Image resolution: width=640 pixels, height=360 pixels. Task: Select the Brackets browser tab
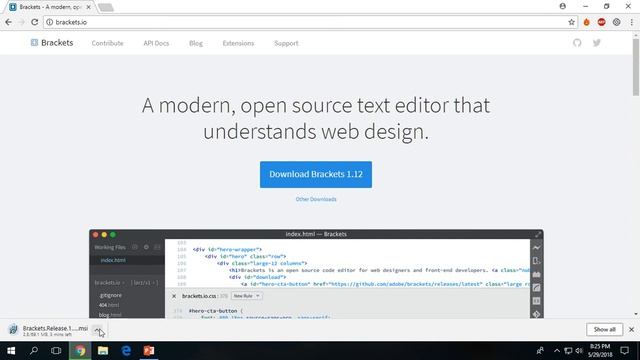click(49, 7)
